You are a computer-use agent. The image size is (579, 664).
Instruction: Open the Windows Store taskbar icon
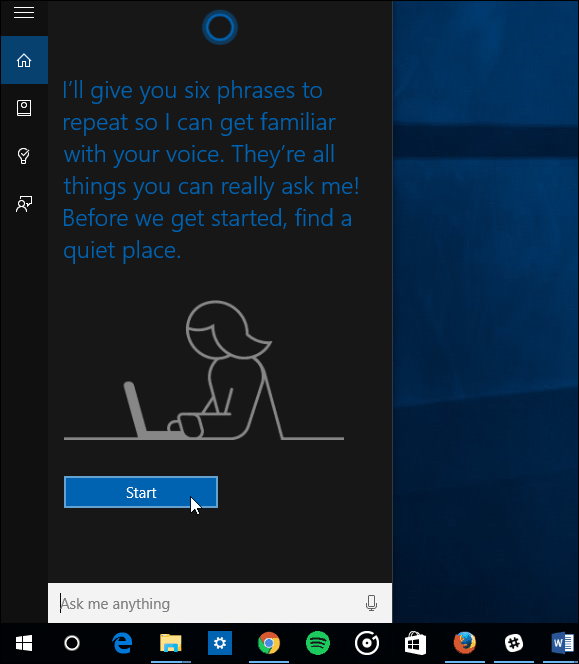[x=416, y=643]
